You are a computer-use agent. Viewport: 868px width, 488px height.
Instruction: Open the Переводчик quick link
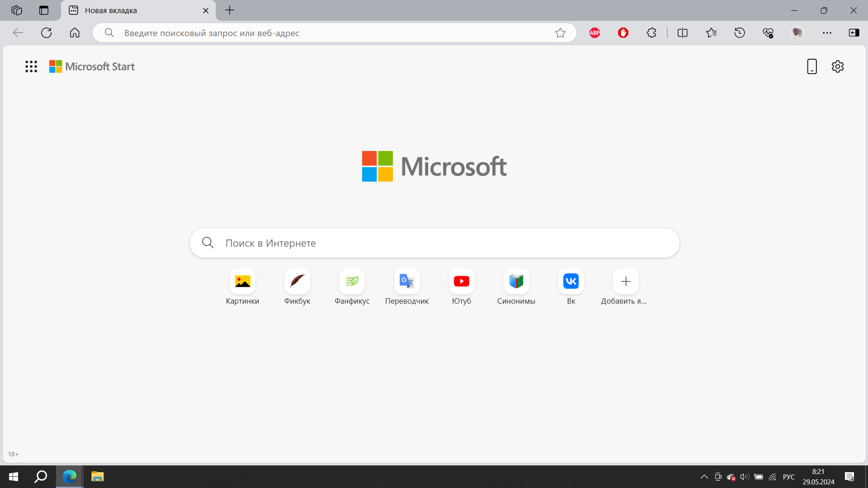pos(407,287)
